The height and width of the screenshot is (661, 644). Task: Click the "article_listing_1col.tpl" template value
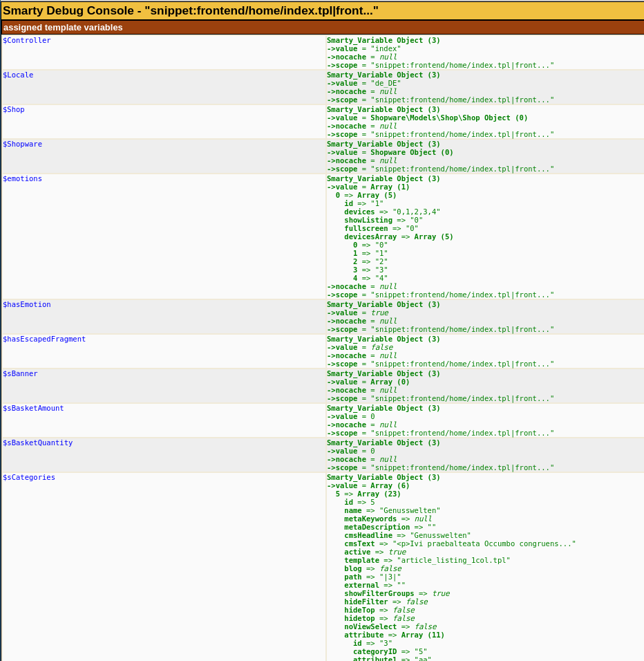(453, 560)
